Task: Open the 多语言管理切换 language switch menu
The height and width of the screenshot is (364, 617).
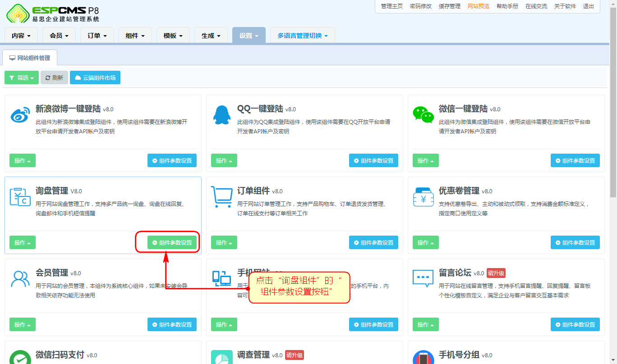Action: point(303,36)
